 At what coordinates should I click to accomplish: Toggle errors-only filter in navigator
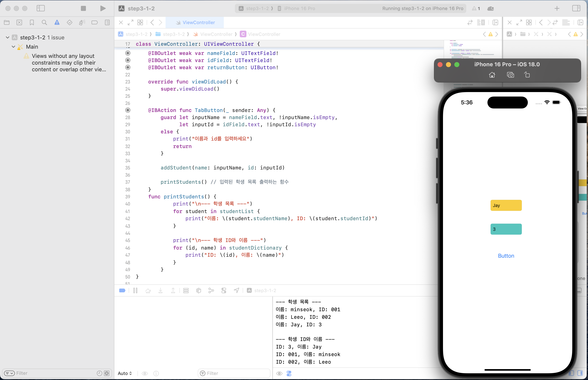point(107,373)
